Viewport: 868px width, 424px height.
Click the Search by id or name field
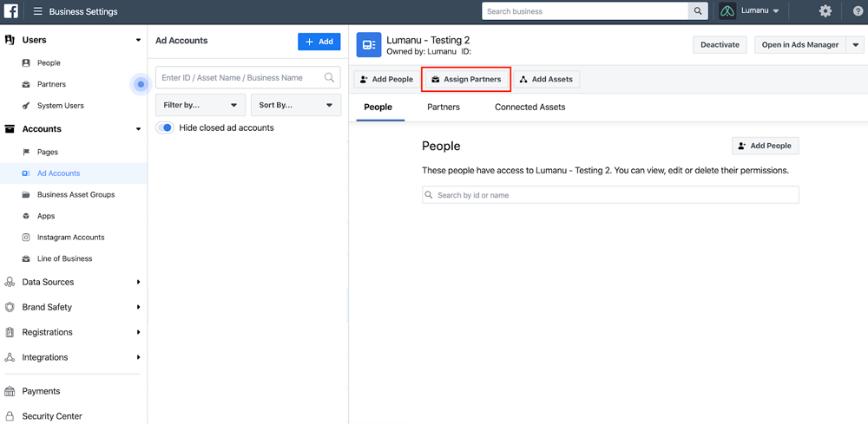610,195
